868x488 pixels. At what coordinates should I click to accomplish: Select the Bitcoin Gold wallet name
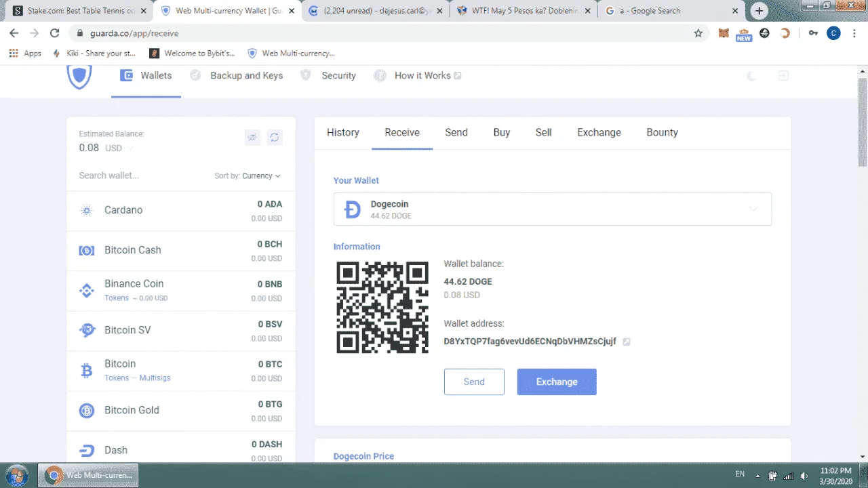132,410
